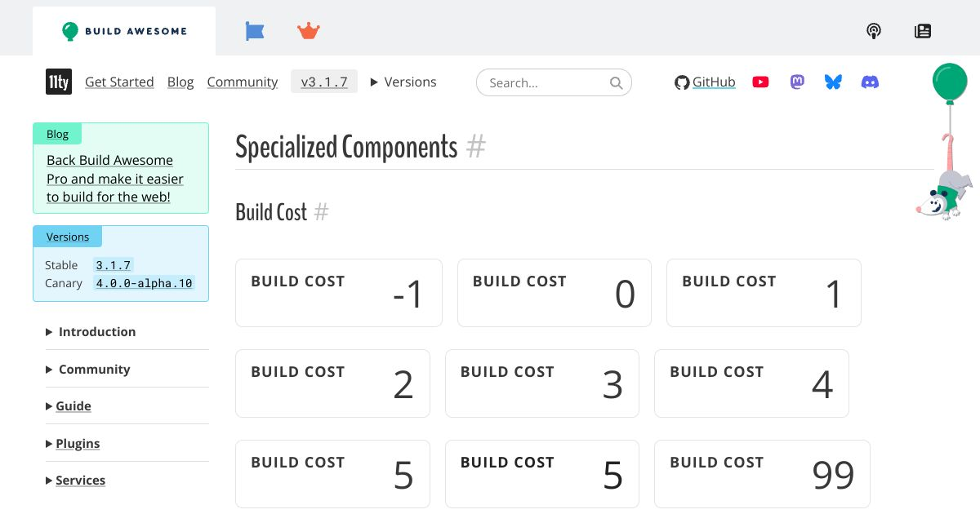The height and width of the screenshot is (514, 980).
Task: Click the search magnifier icon
Action: tap(617, 82)
